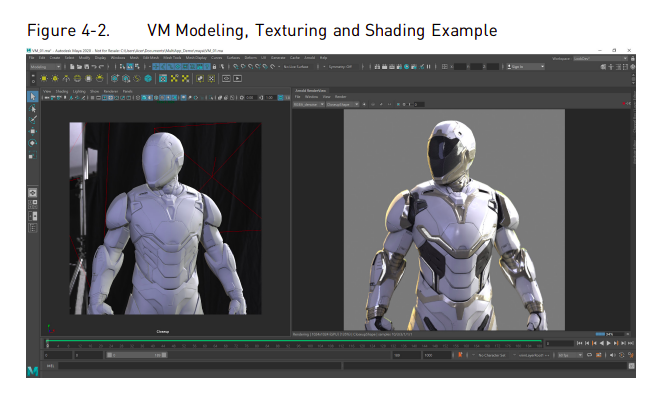Image resolution: width=656 pixels, height=402 pixels.
Task: Open the Modeling menu set dropdown
Action: (x=45, y=67)
